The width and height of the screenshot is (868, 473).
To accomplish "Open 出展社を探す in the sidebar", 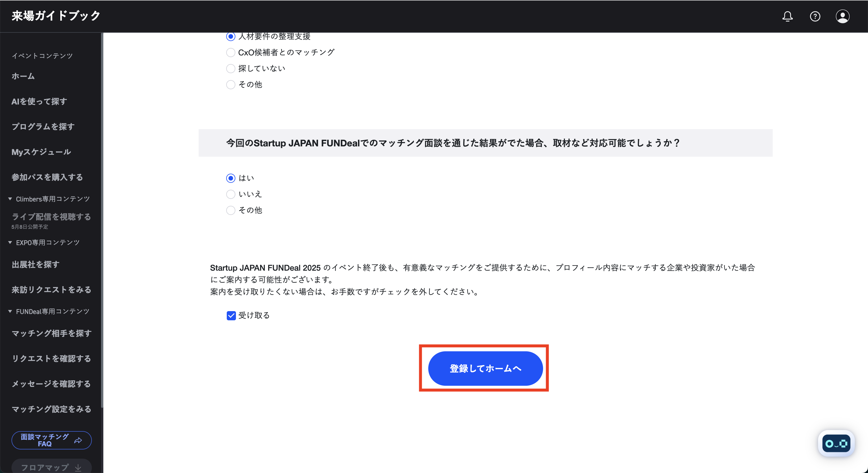I will [x=35, y=264].
